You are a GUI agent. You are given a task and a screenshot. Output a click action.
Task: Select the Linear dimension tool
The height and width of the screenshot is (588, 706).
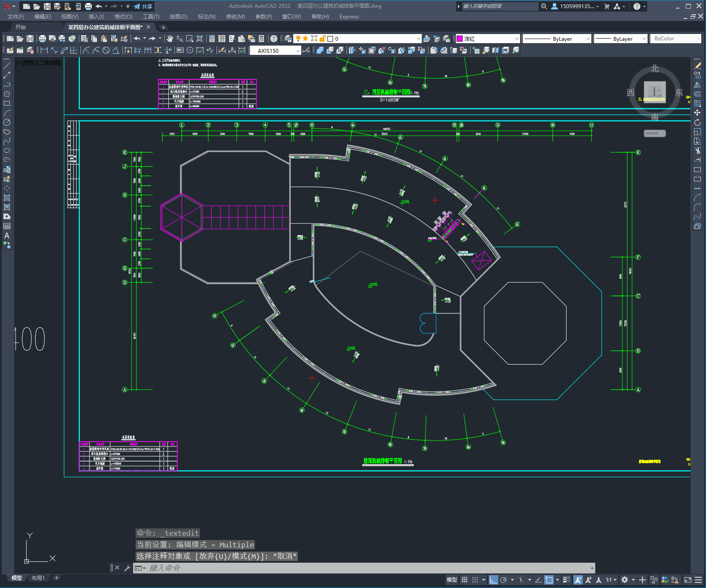click(44, 50)
